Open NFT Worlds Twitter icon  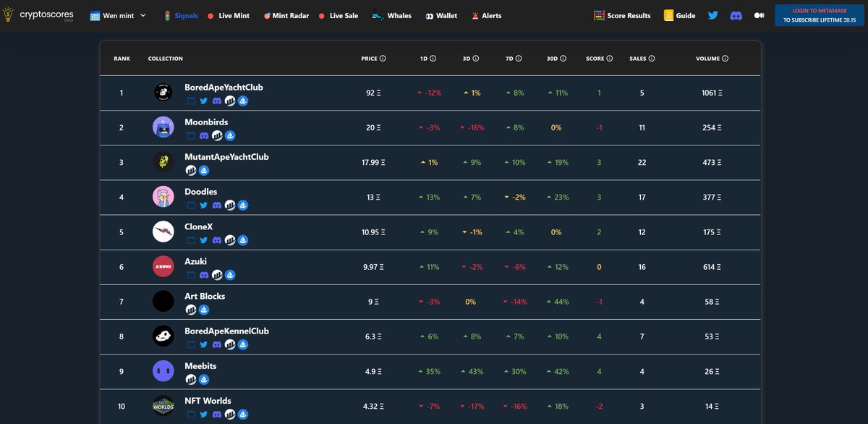204,415
